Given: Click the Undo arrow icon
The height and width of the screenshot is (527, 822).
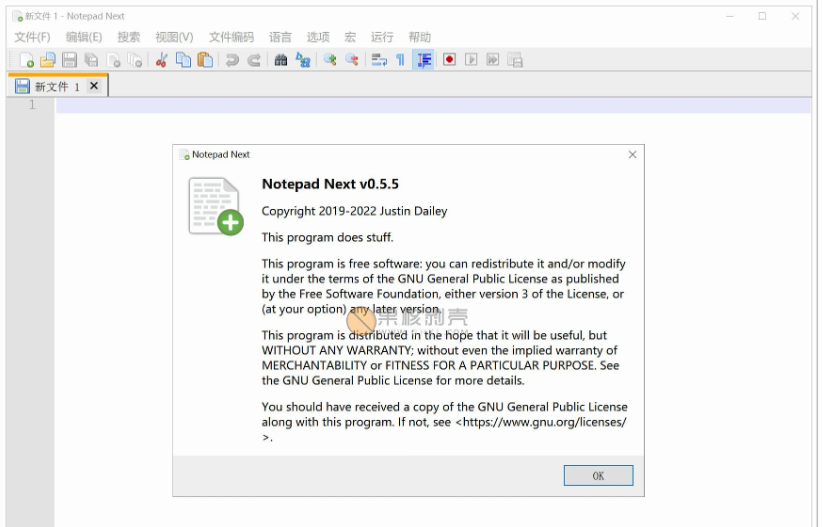Looking at the screenshot, I should point(232,60).
